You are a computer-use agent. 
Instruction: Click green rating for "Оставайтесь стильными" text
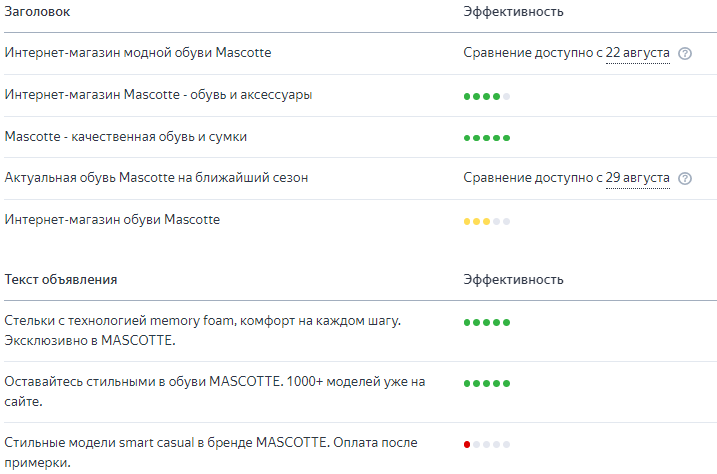pyautogui.click(x=487, y=383)
